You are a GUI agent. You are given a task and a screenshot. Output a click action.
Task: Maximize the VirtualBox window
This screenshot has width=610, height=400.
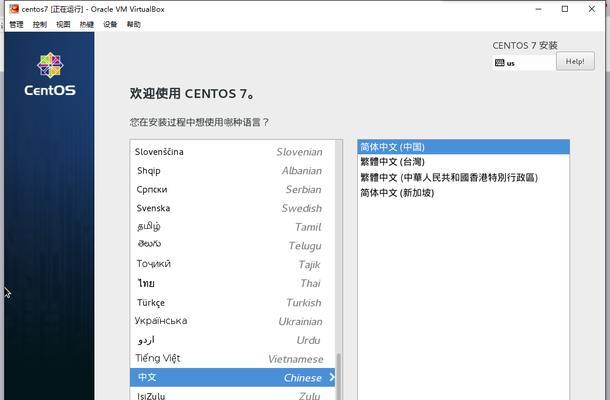click(x=565, y=9)
